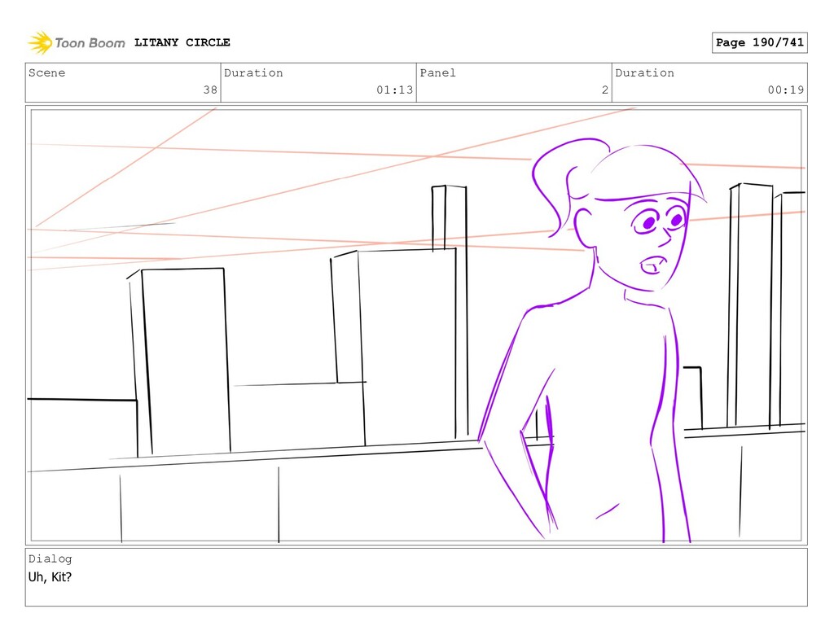Click the Dialog label
This screenshot has width=834, height=644.
(50, 559)
